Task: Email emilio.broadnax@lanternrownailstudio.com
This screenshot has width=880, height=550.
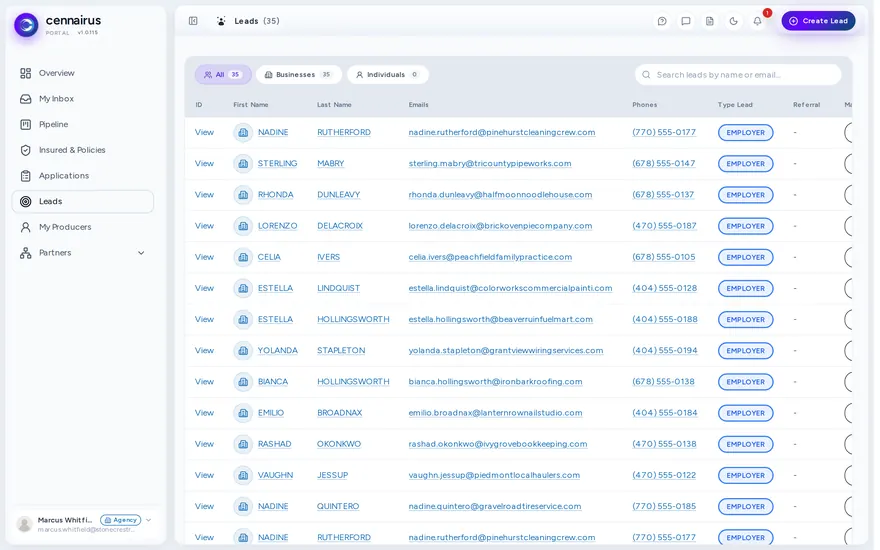Action: pos(495,413)
